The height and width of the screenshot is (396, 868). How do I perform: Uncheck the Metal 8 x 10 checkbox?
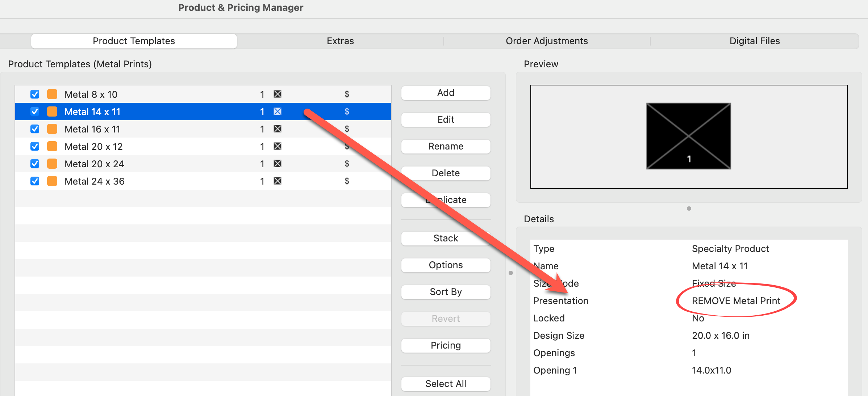pos(35,94)
